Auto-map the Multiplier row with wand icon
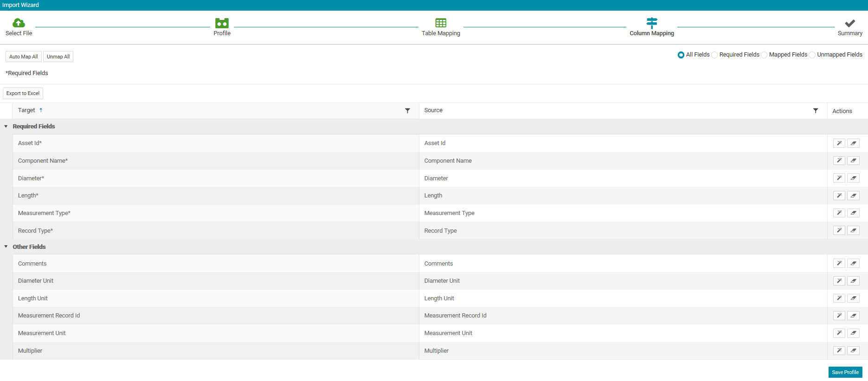This screenshot has width=868, height=381. click(x=839, y=350)
